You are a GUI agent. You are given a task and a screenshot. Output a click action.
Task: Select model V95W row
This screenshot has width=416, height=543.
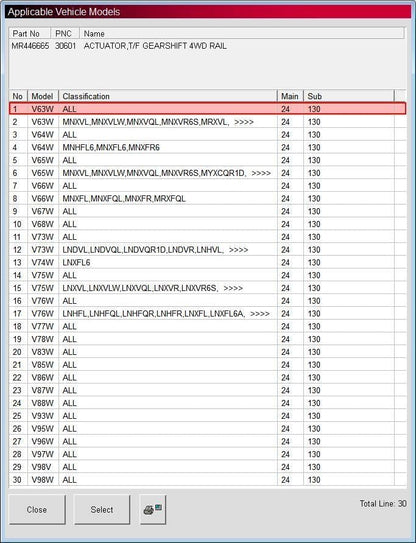coord(207,429)
